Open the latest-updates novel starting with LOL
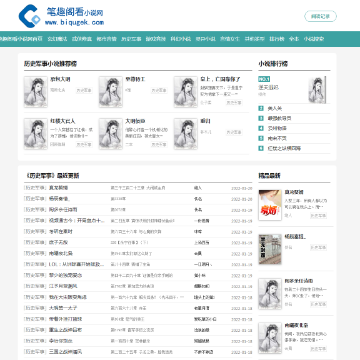The height and width of the screenshot is (360, 360). [77, 264]
